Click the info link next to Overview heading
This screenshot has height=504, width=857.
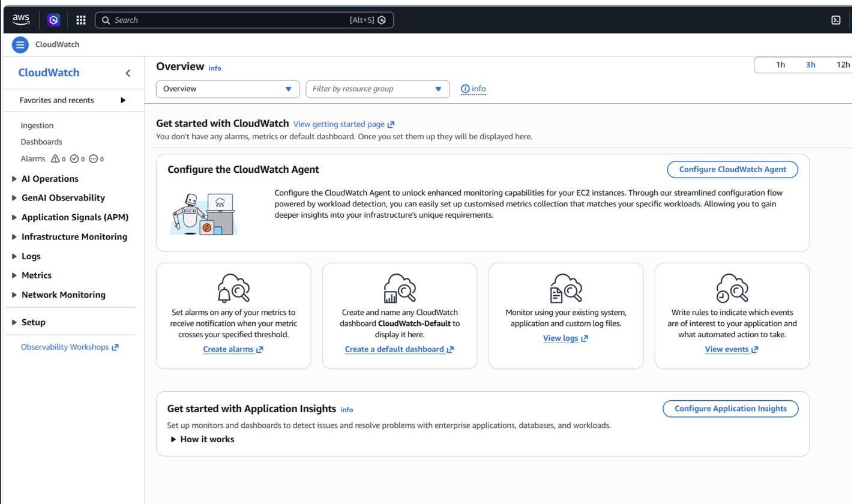(x=215, y=68)
